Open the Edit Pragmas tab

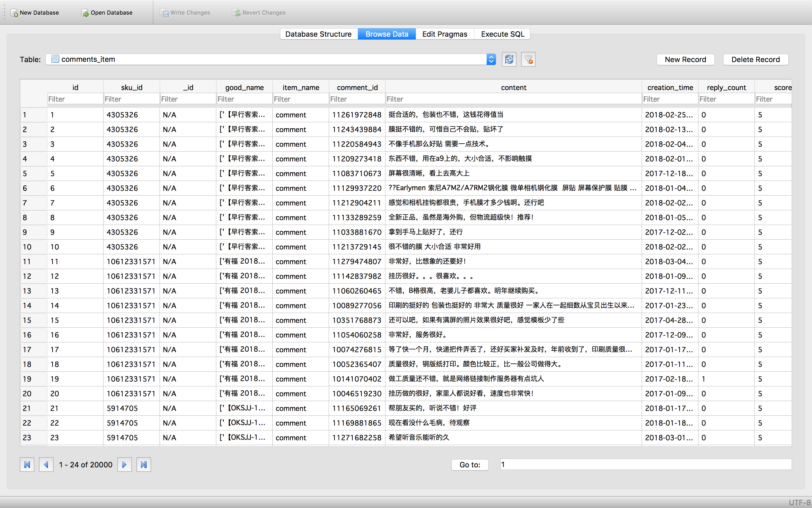click(445, 34)
